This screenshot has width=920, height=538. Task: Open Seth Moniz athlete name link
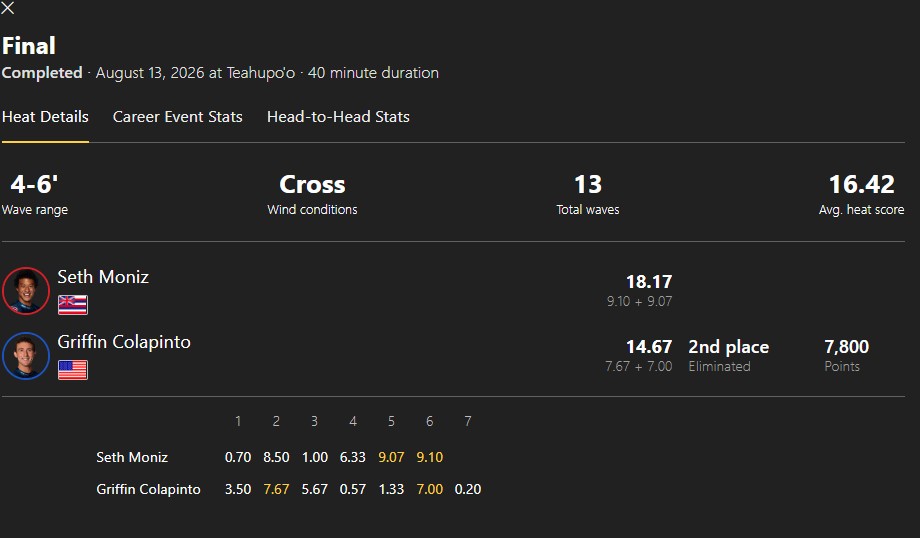[x=103, y=277]
